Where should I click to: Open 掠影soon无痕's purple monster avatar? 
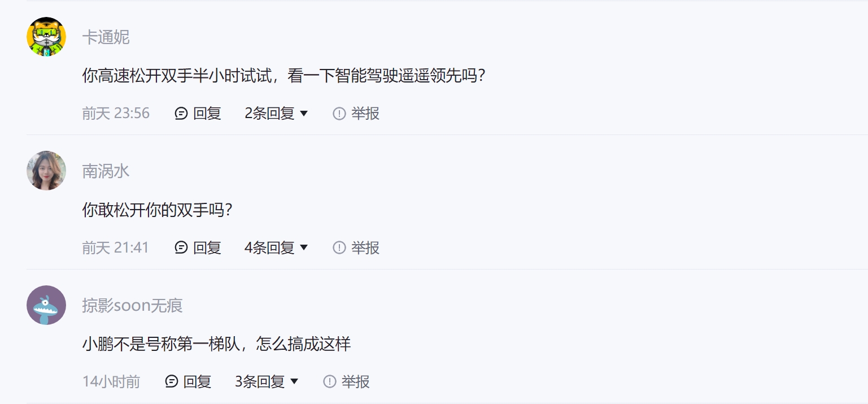[x=46, y=305]
